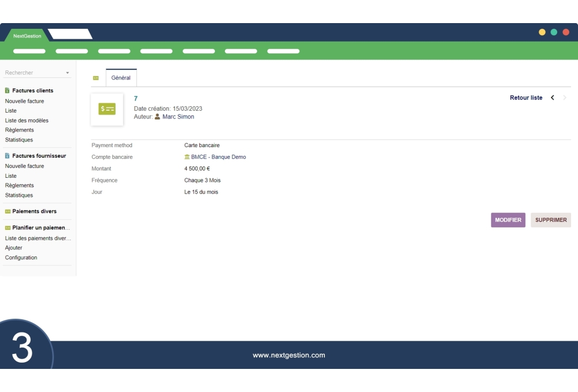Image resolution: width=578 pixels, height=392 pixels.
Task: Open Liste des paiements divers
Action: pos(37,238)
